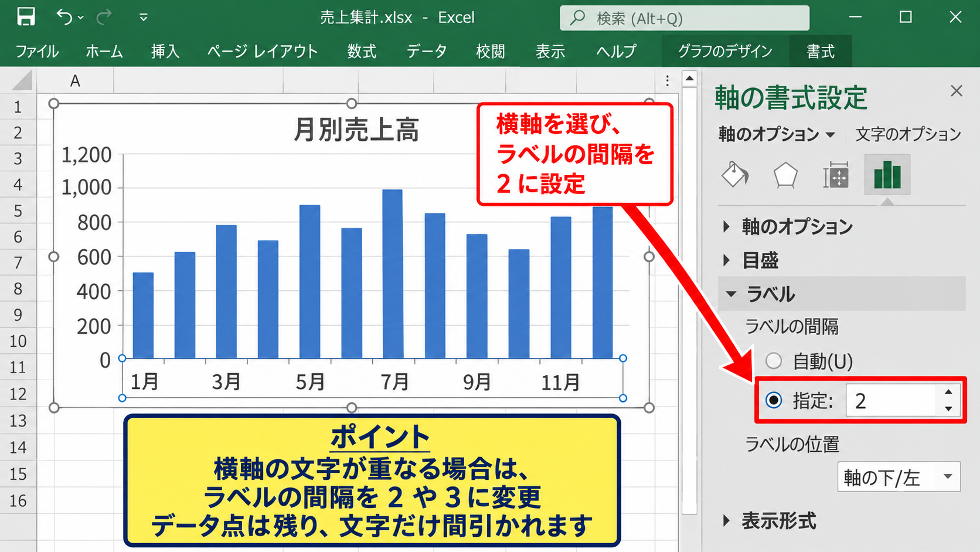Click the 7月 axis label
The width and height of the screenshot is (980, 552).
click(394, 382)
